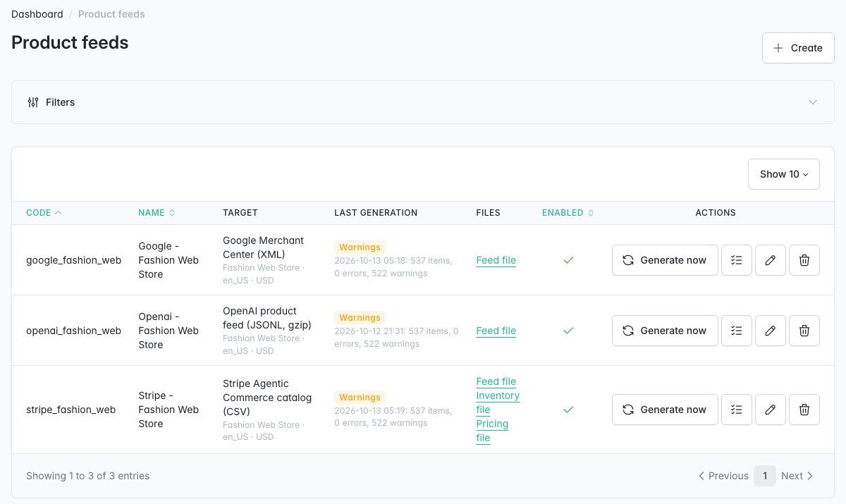This screenshot has width=846, height=504.
Task: Open Stripe Inventory file link
Action: tap(498, 402)
